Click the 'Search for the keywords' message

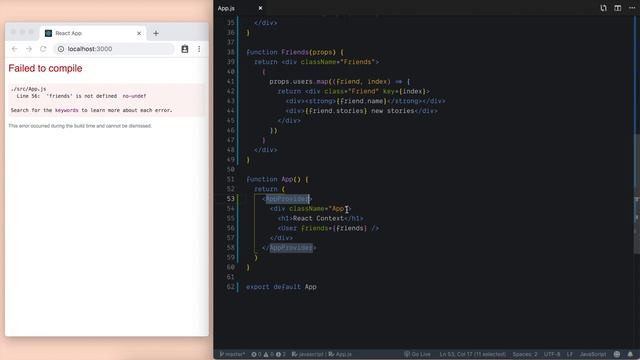tap(91, 110)
